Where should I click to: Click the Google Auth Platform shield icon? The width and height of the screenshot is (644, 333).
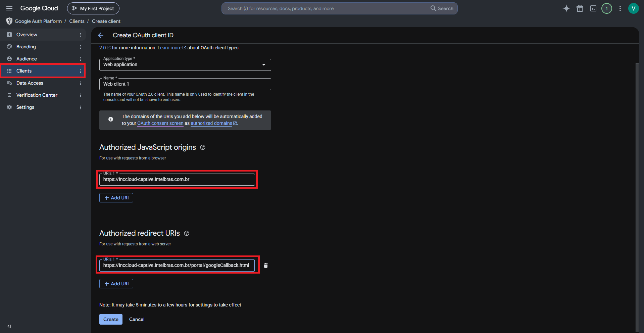coord(9,21)
